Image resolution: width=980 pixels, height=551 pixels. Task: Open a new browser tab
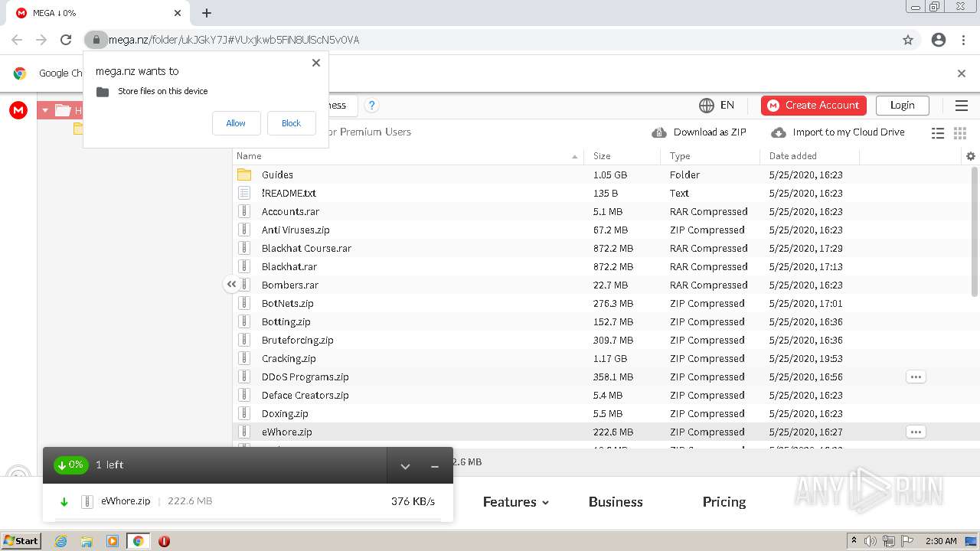[x=207, y=13]
